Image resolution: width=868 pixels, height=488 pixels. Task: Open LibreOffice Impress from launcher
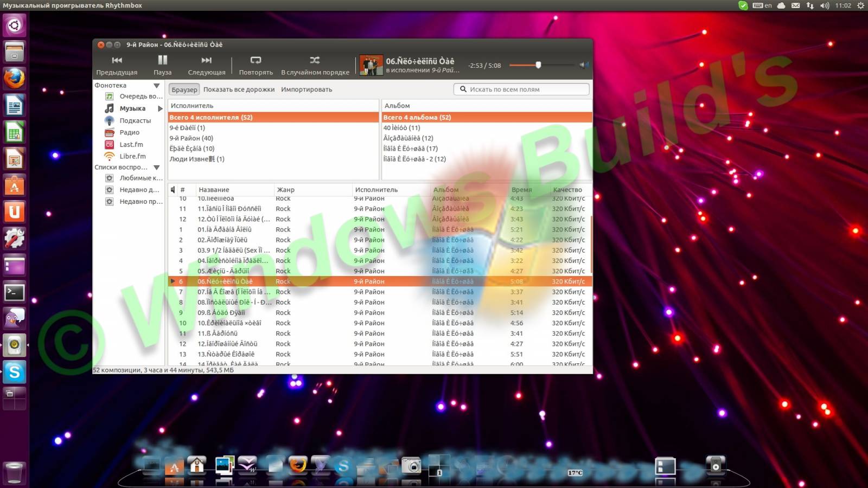click(x=15, y=159)
